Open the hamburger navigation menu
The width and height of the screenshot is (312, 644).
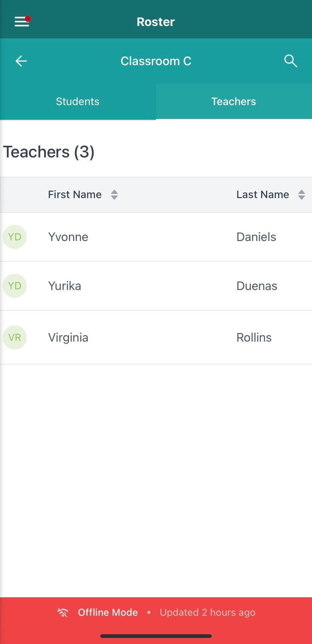(22, 22)
